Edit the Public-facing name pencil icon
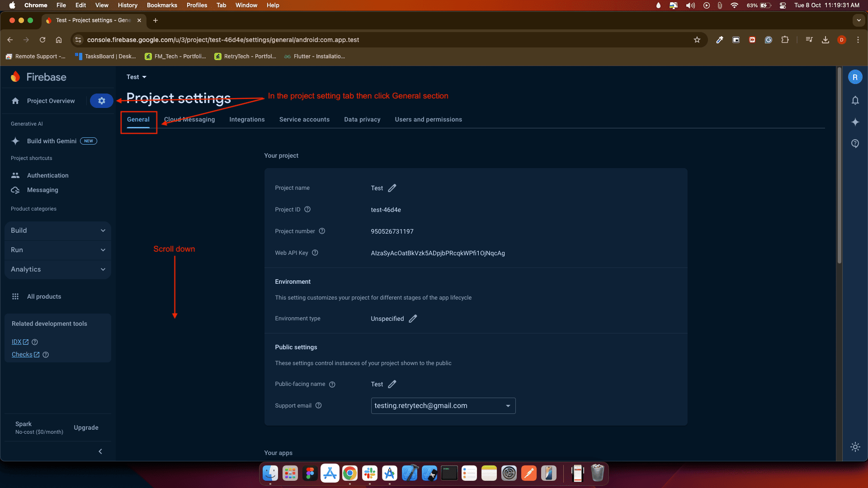The width and height of the screenshot is (868, 488). point(392,384)
